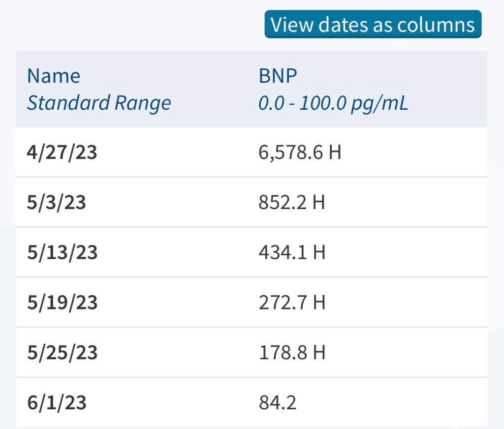Select the Name column header
Viewport: 504px width, 429px height.
point(53,76)
